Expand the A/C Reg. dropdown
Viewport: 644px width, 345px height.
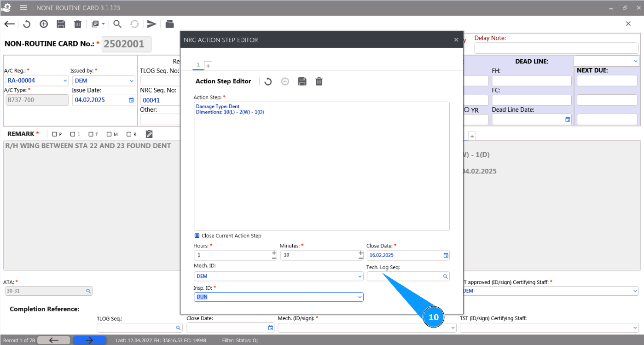click(x=64, y=81)
